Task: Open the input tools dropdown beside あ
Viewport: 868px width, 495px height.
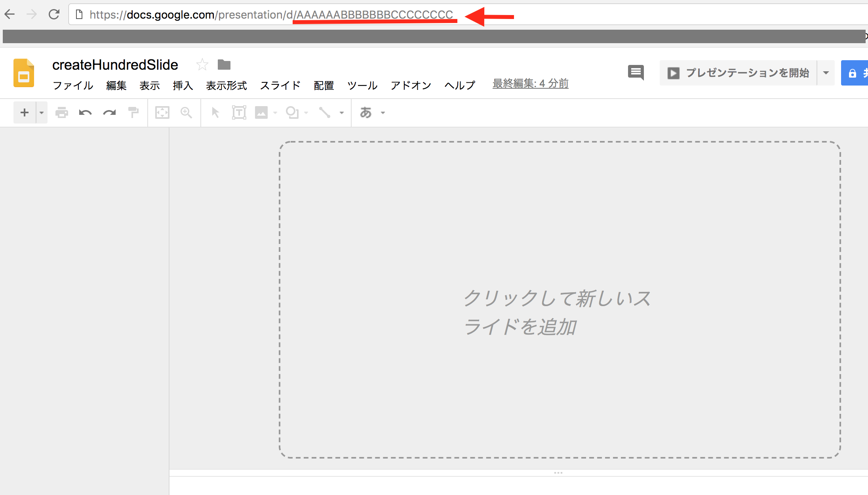Action: click(x=383, y=112)
